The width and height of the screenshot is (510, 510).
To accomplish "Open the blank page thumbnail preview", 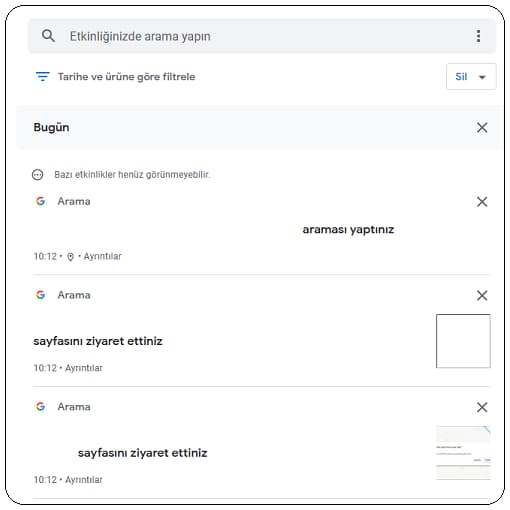I will tap(463, 341).
